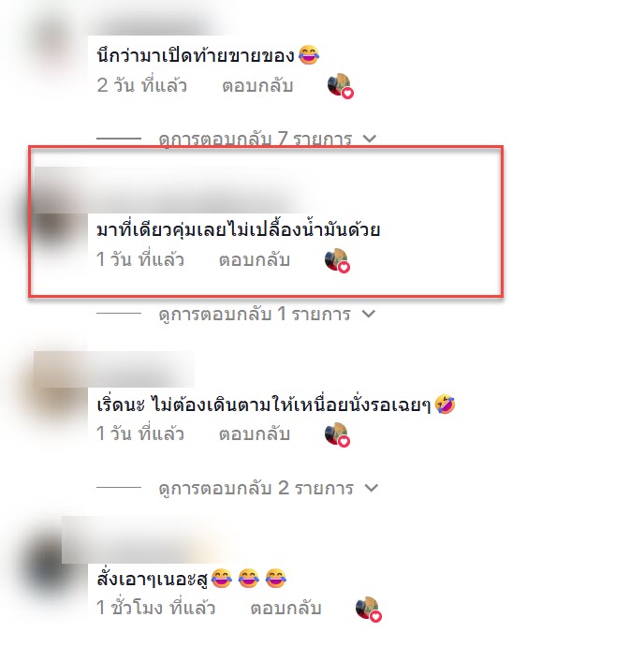Open blurred profile picture of last commenter
The width and height of the screenshot is (644, 647).
coord(51,567)
